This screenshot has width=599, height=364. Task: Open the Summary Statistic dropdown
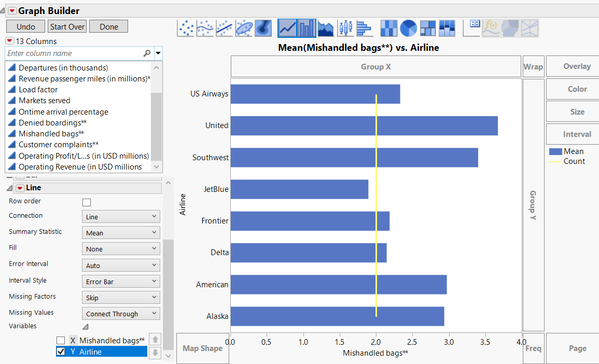[120, 232]
